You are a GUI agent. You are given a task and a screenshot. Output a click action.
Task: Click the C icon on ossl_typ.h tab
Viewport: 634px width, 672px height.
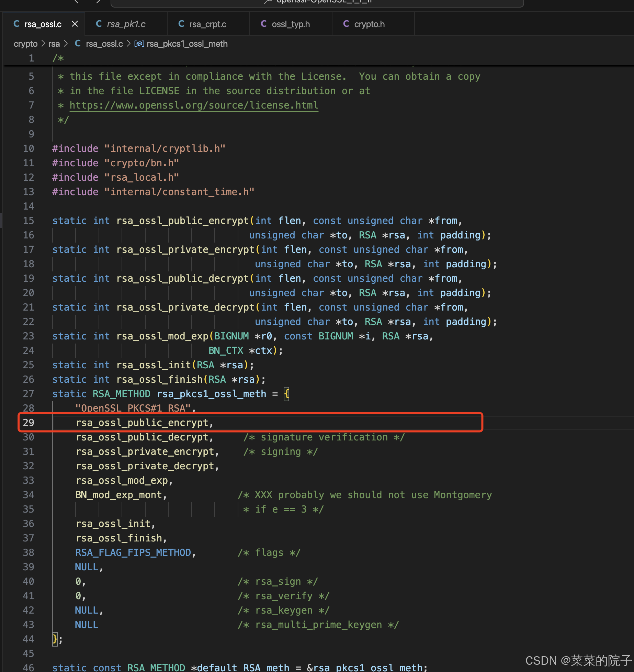[x=263, y=24]
